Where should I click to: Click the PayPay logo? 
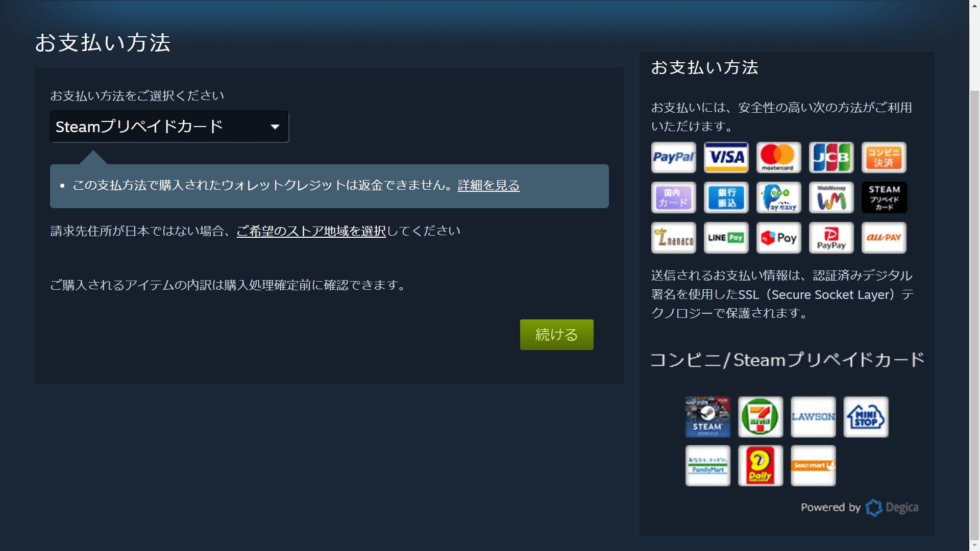click(831, 238)
